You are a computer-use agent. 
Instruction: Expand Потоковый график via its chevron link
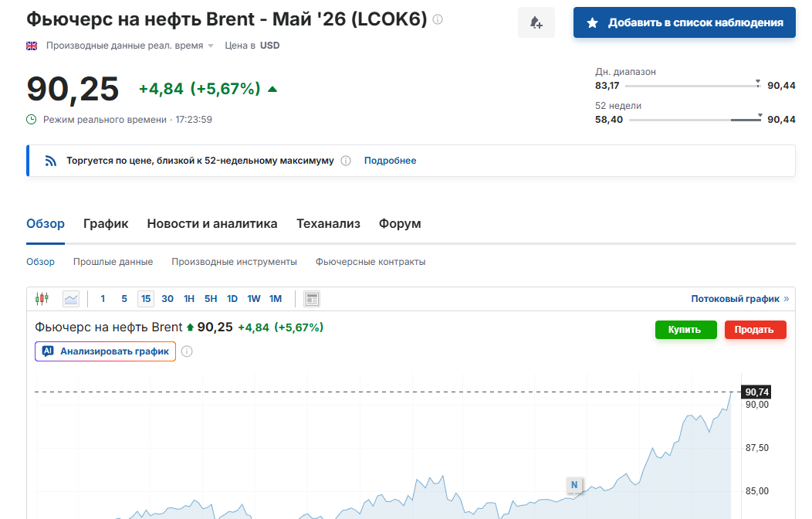pyautogui.click(x=739, y=299)
